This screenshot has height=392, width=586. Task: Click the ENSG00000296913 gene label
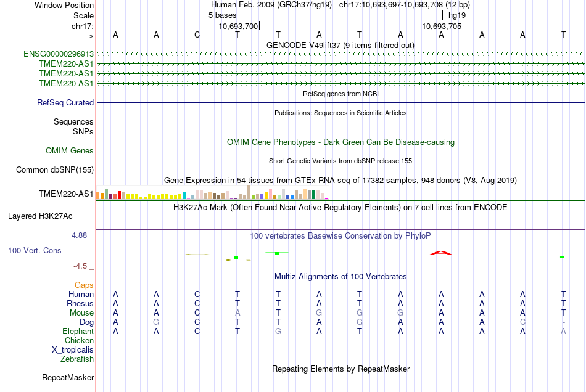59,54
